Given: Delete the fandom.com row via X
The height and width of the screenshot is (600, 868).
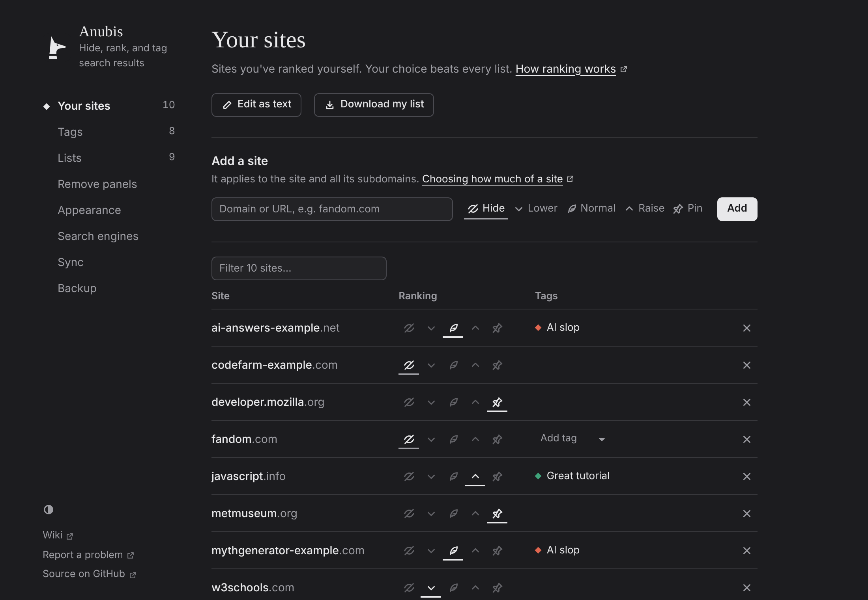Looking at the screenshot, I should [x=746, y=439].
